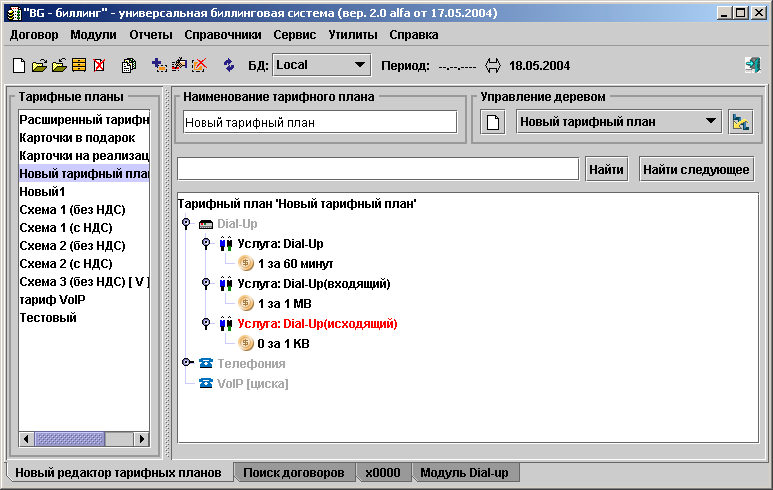Click the tariff plan name input field
The height and width of the screenshot is (490, 773).
point(320,122)
